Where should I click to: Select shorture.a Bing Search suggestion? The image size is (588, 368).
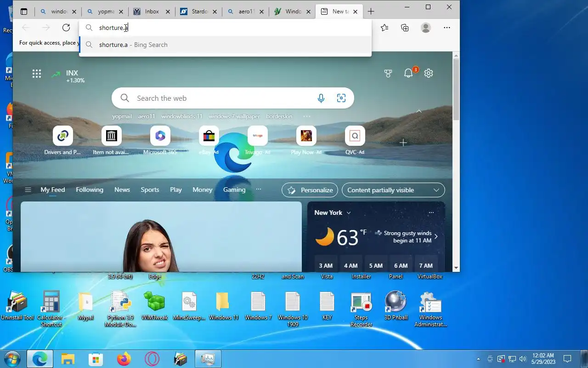[225, 45]
